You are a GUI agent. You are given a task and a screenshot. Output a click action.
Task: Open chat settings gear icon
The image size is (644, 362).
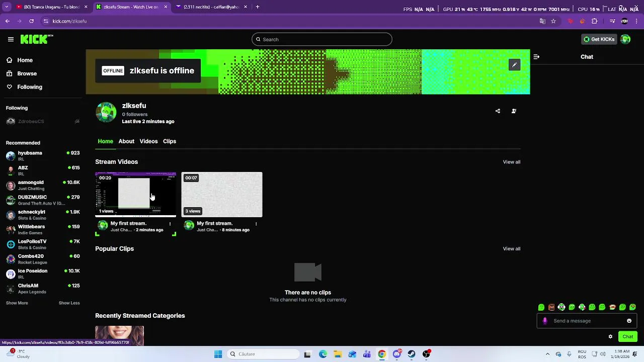point(610,337)
